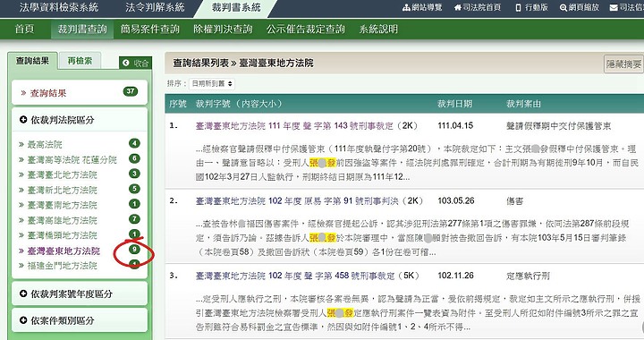Image resolution: width=644 pixels, height=340 pixels.
Task: Open 除權判決查詢 menu item
Action: 223,29
